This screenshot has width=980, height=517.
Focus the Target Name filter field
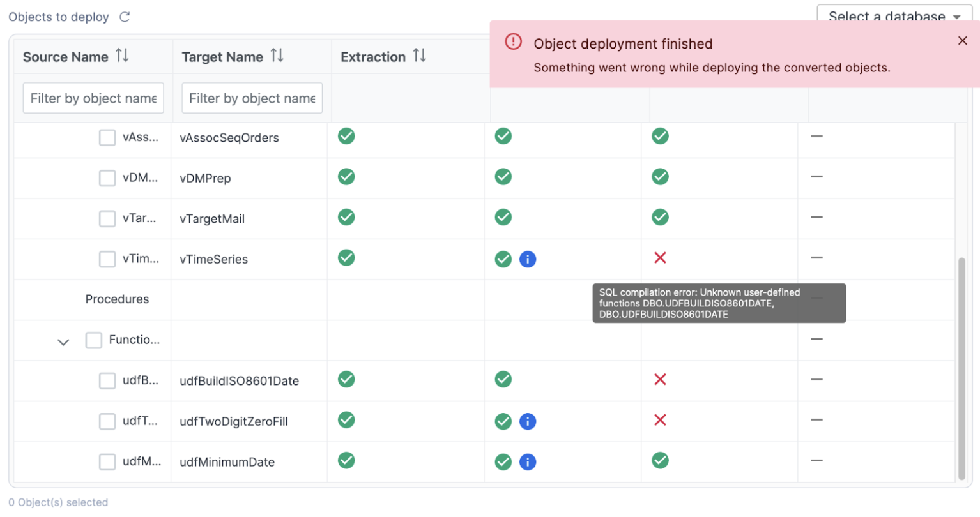pyautogui.click(x=252, y=98)
